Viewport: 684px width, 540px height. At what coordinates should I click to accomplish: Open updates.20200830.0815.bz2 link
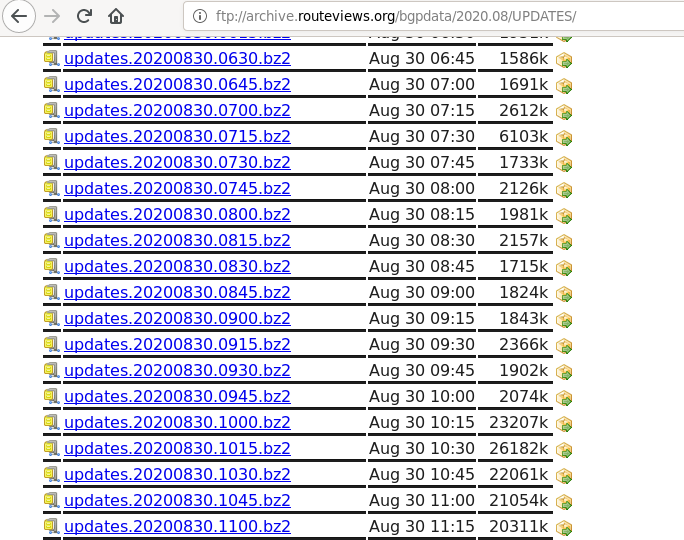pyautogui.click(x=177, y=240)
